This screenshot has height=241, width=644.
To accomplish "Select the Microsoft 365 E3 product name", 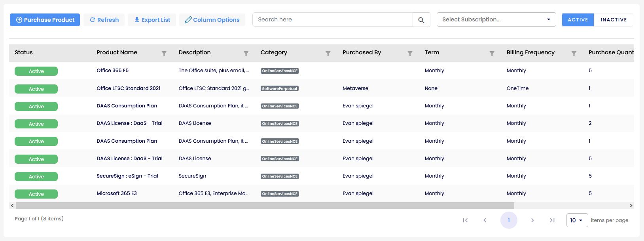I will click(117, 193).
